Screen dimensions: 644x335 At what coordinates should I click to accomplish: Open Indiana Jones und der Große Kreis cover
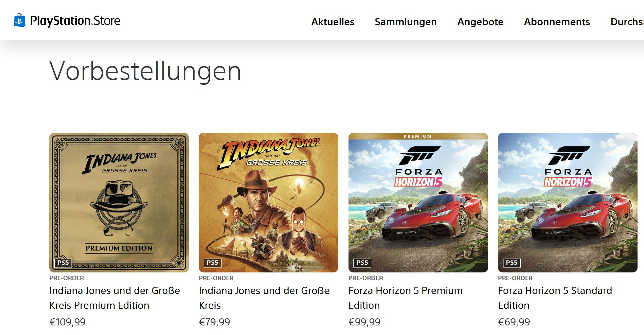click(x=268, y=202)
